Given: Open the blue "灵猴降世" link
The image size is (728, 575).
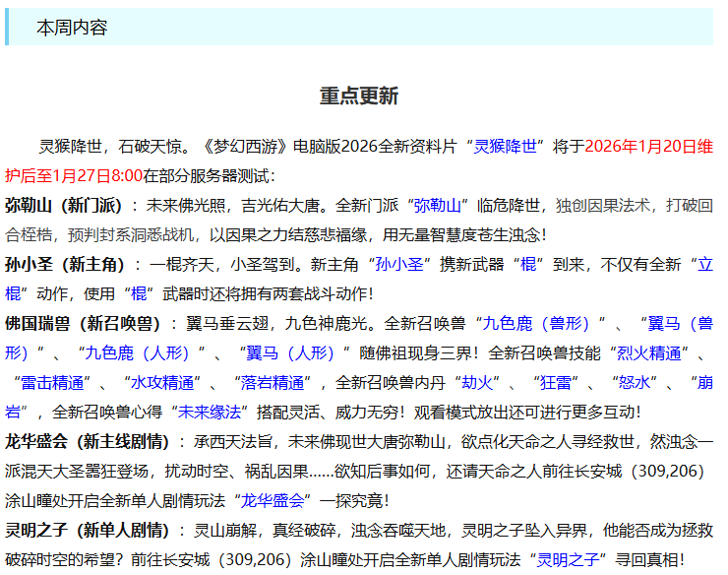Looking at the screenshot, I should (x=506, y=147).
